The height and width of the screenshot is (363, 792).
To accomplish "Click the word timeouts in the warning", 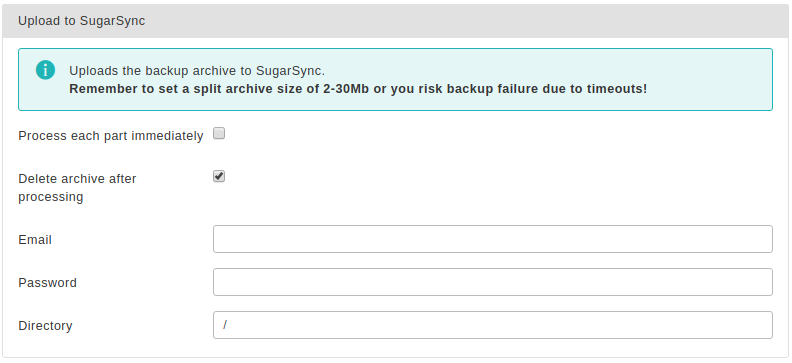I will point(616,89).
